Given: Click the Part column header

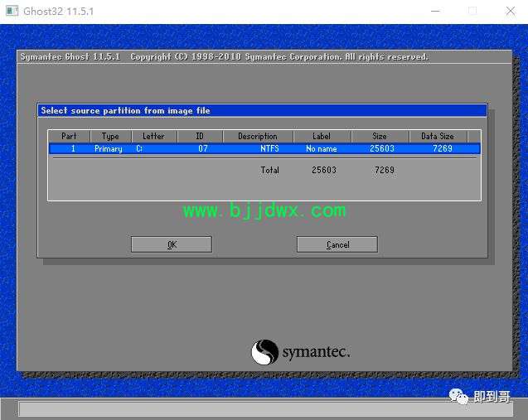Looking at the screenshot, I should coord(69,137).
